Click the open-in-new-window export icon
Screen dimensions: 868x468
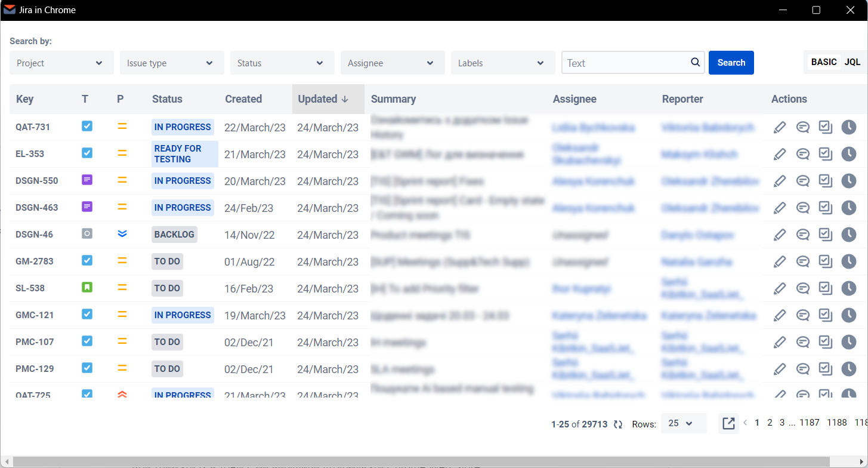(728, 423)
